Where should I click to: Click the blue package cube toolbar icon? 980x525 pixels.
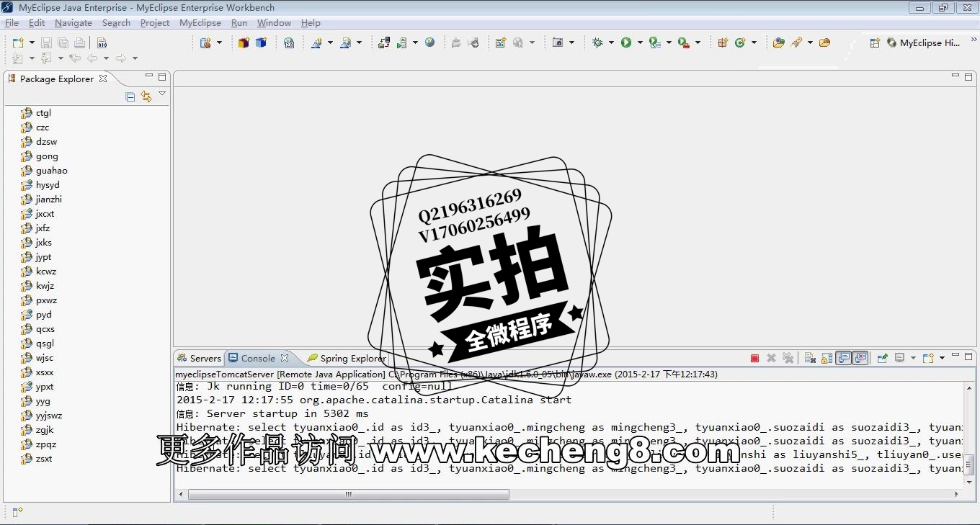pos(261,43)
